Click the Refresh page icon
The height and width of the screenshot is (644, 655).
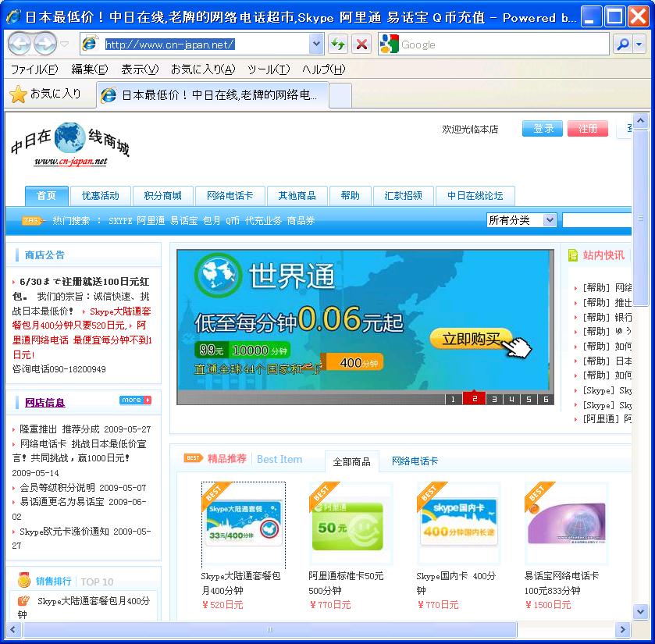pyautogui.click(x=338, y=44)
